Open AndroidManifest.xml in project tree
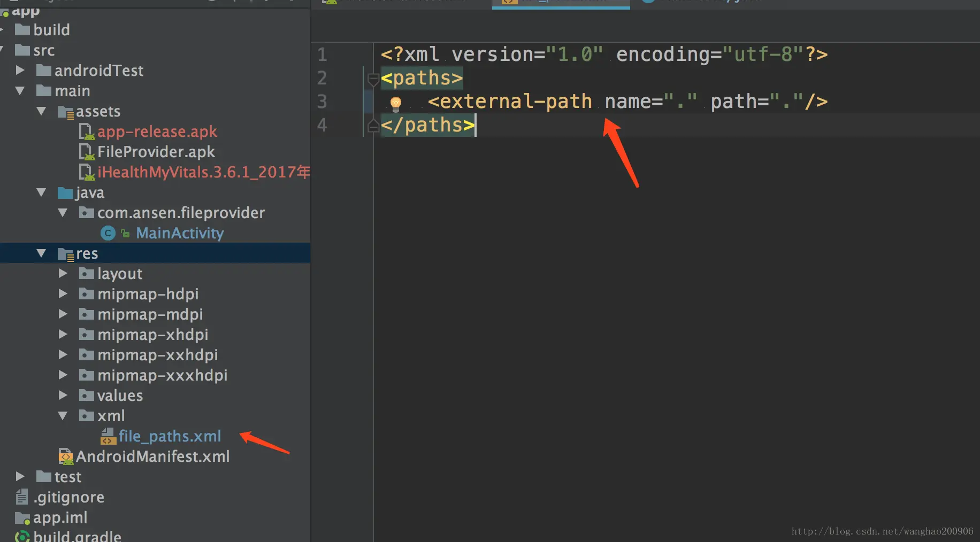 tap(152, 456)
